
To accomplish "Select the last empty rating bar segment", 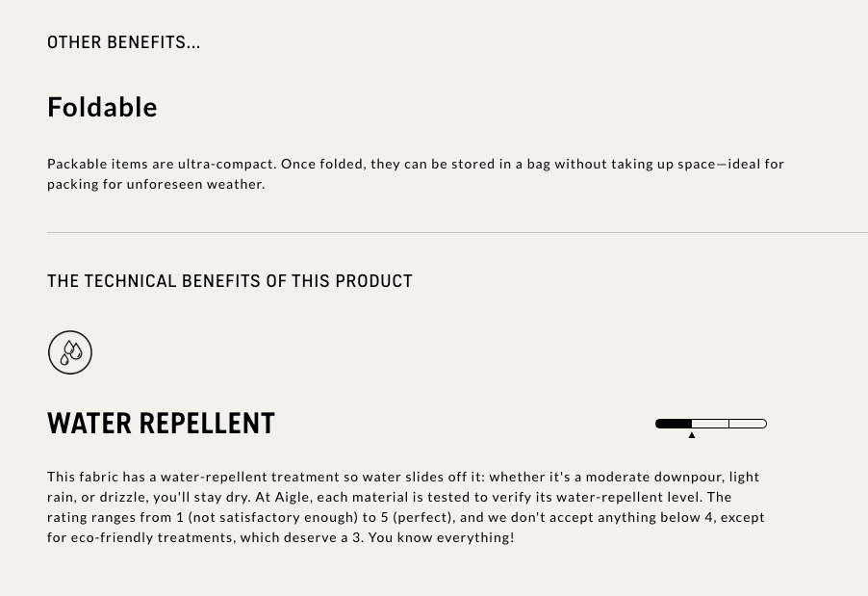I will tap(748, 424).
